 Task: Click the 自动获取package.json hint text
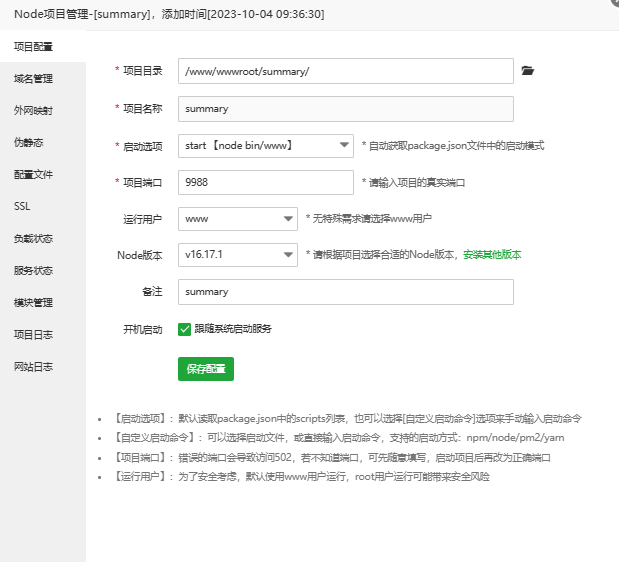point(453,146)
